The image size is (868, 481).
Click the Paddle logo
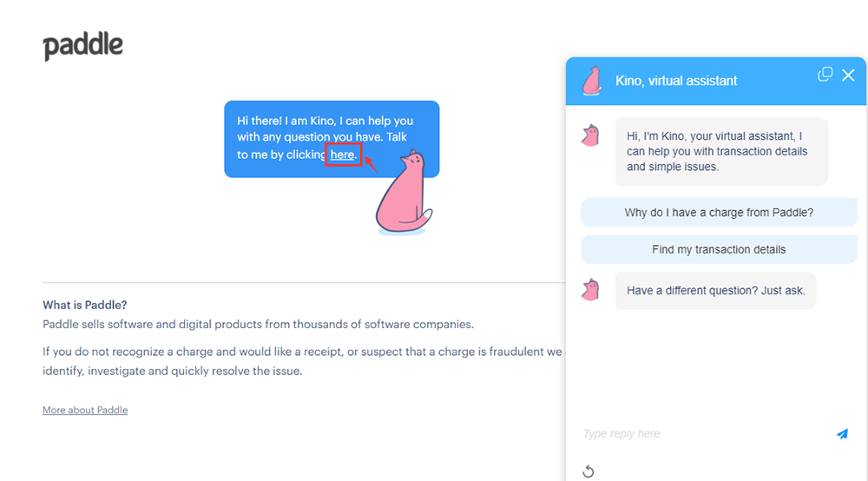click(83, 46)
